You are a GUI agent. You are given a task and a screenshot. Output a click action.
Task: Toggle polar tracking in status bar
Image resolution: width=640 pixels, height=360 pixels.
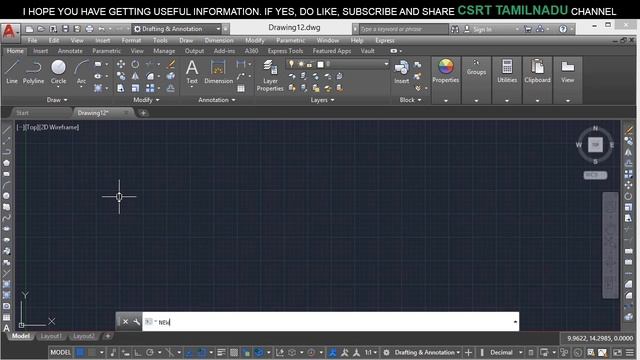(x=150, y=352)
